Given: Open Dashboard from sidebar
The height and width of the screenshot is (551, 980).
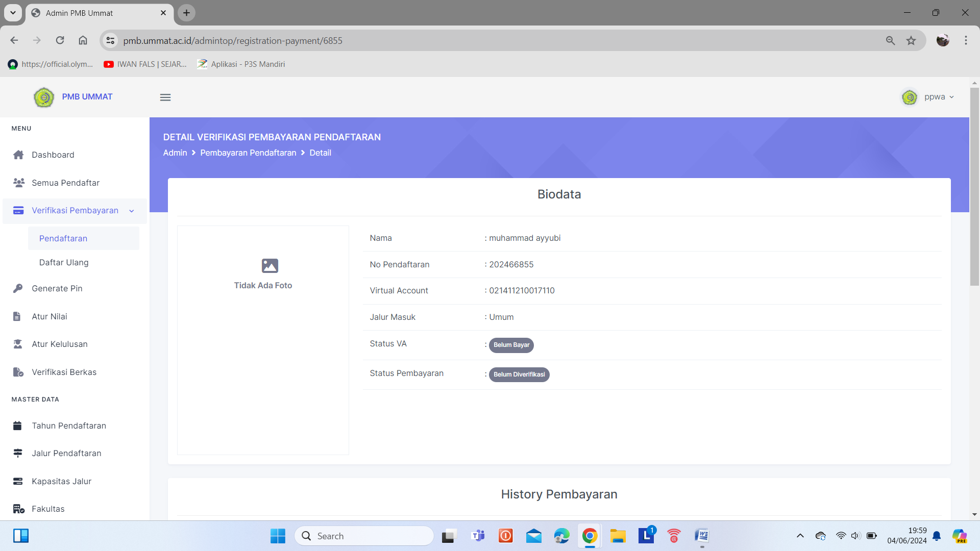Looking at the screenshot, I should click(x=53, y=155).
